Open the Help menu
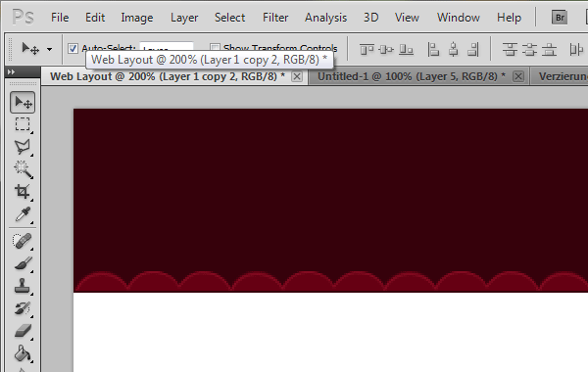588x372 pixels. 509,18
